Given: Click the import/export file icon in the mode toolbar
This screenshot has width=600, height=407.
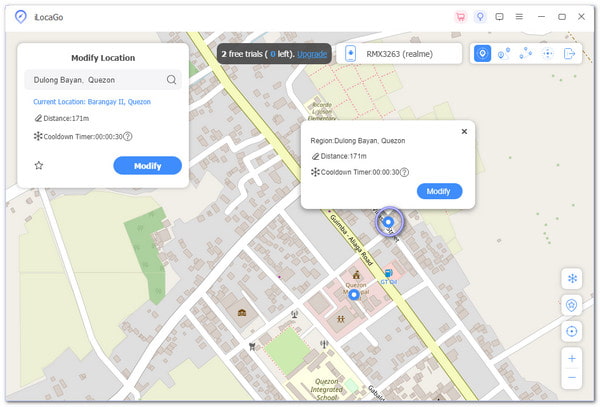Looking at the screenshot, I should (x=570, y=54).
